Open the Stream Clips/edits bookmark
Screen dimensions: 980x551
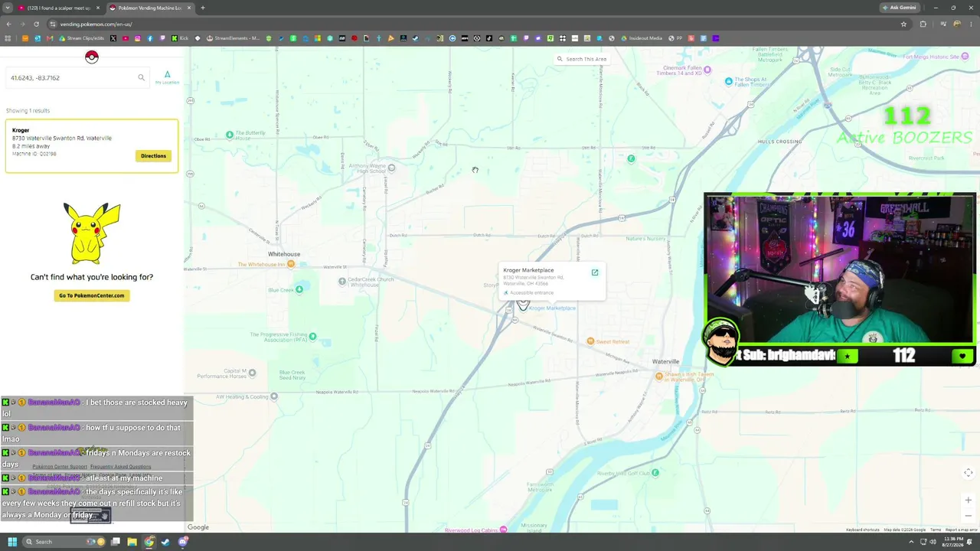(x=81, y=38)
